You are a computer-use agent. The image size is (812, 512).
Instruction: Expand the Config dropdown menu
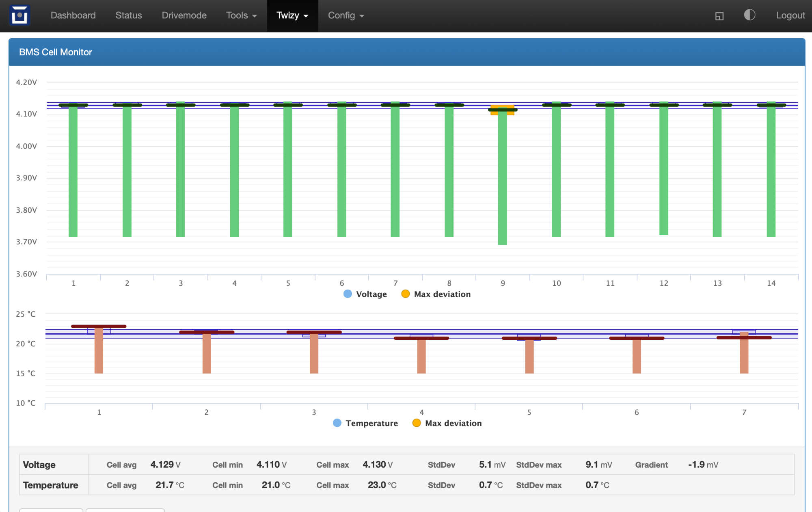pyautogui.click(x=346, y=15)
